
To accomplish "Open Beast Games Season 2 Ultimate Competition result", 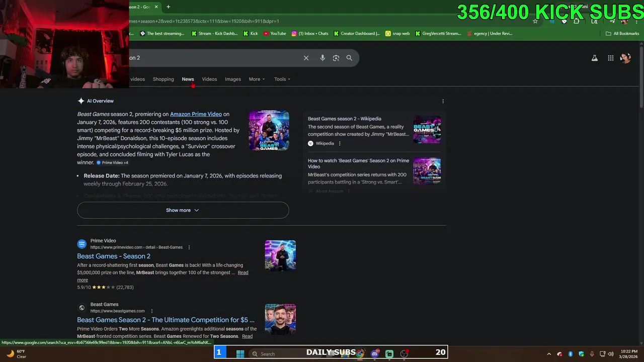I will click(x=166, y=320).
